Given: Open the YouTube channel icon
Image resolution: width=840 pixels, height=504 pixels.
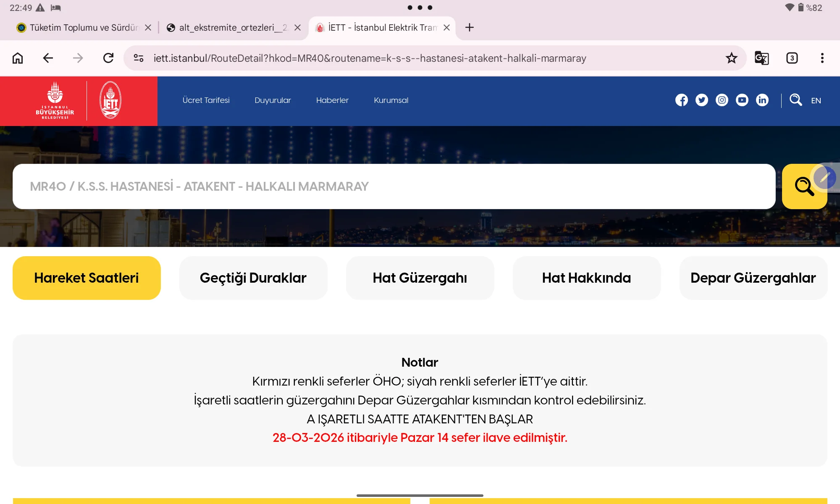Looking at the screenshot, I should pos(742,100).
